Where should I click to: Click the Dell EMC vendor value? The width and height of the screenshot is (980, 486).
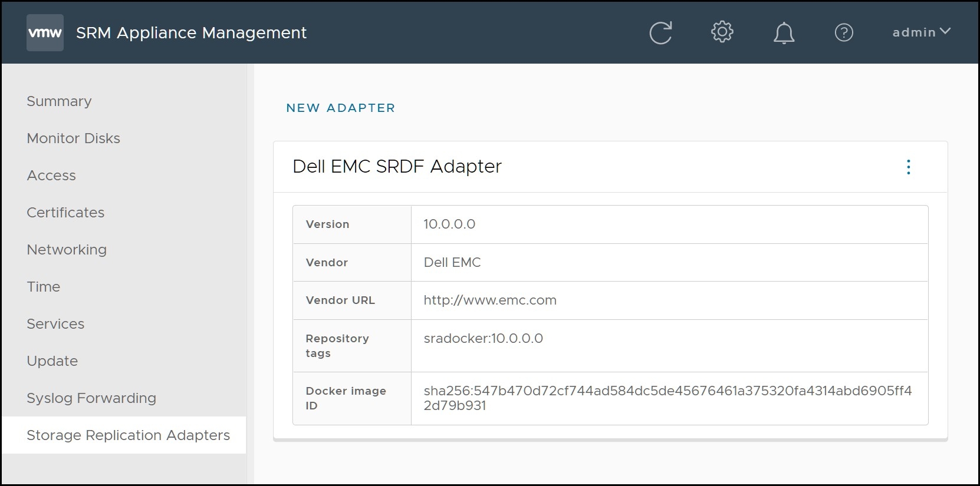(x=452, y=263)
